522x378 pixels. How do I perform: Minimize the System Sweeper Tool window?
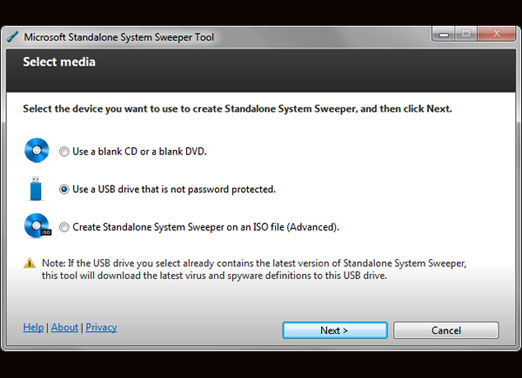point(444,34)
